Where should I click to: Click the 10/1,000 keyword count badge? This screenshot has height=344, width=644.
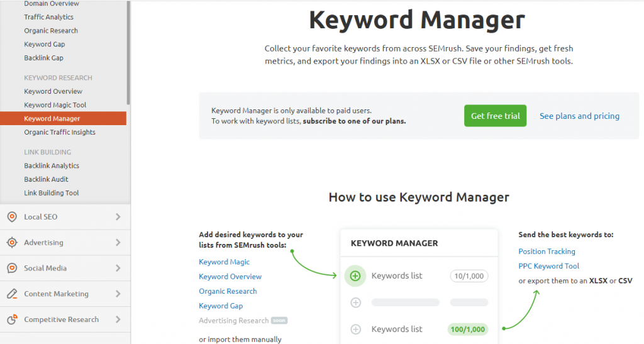tap(469, 276)
